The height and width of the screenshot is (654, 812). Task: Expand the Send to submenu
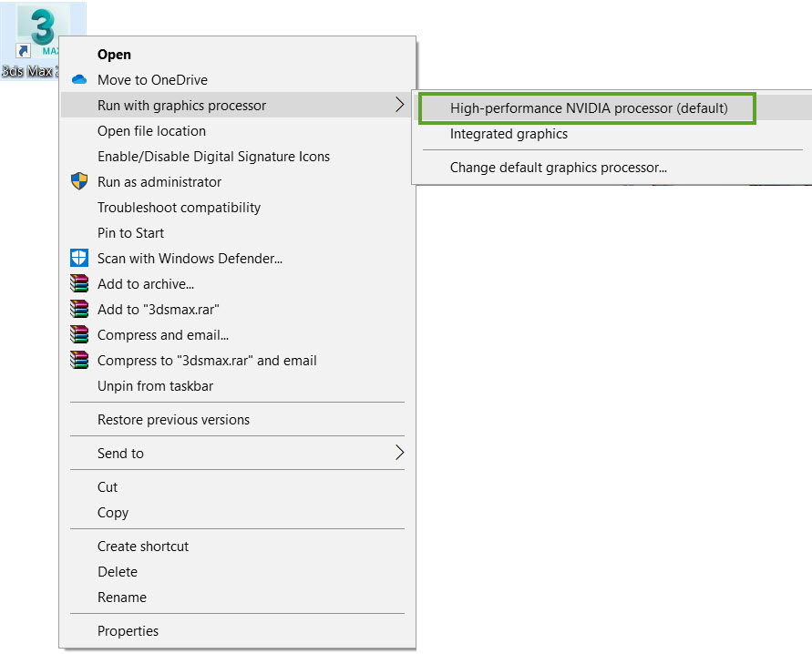tap(119, 453)
